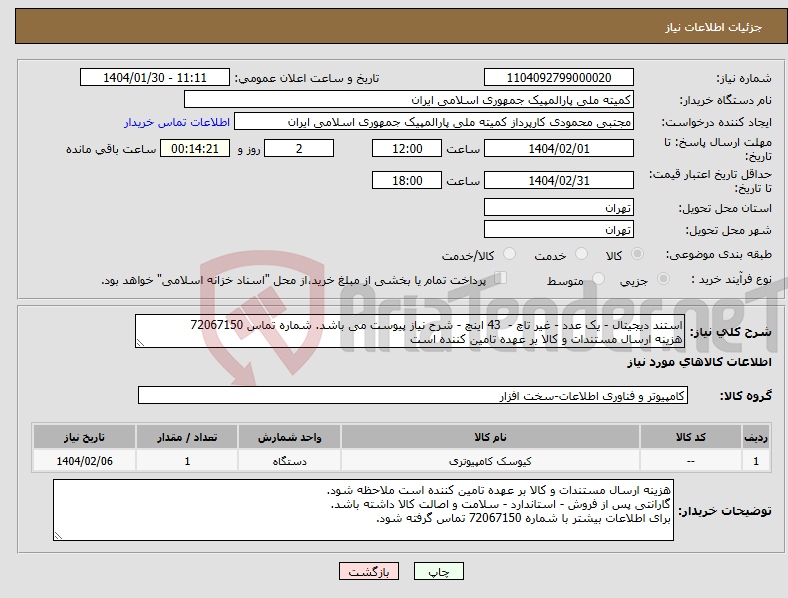This screenshot has width=788, height=598.
Task: Click the resize handle of شرح کلی نیاز textarea
Action: click(x=140, y=343)
